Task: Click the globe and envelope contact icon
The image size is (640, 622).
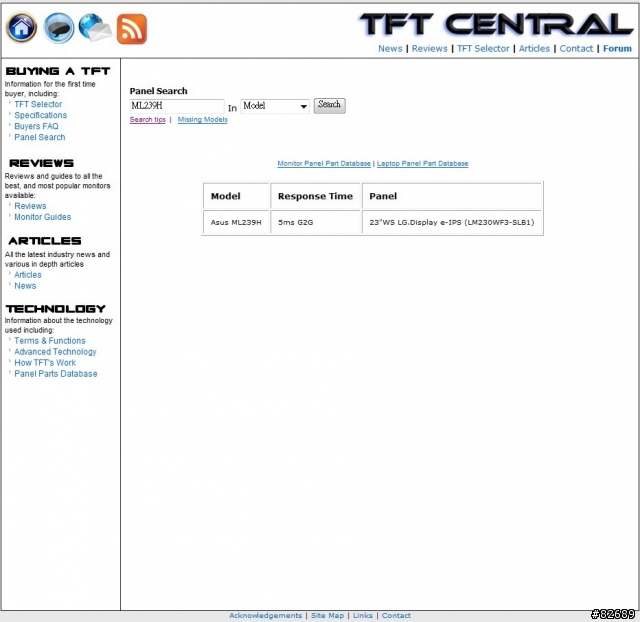Action: (95, 28)
